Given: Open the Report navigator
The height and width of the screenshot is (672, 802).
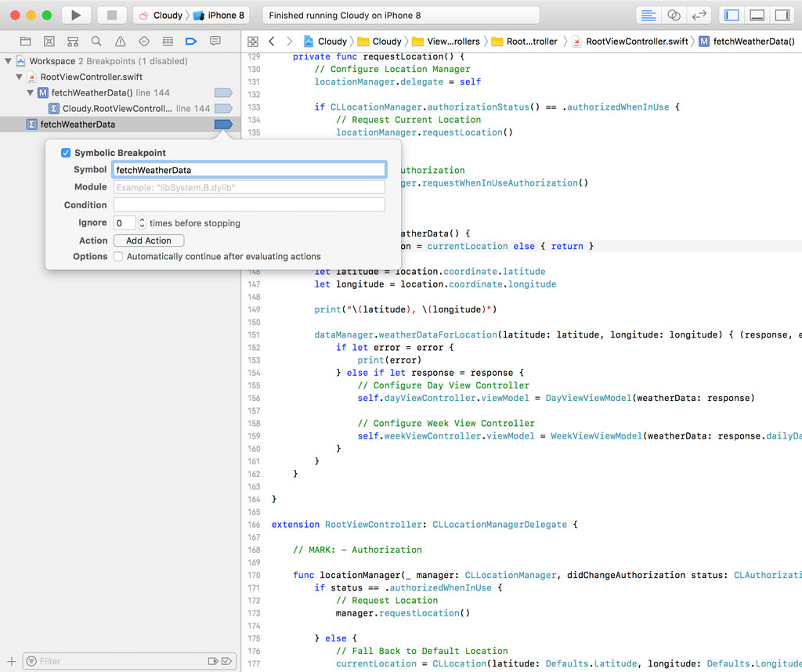Looking at the screenshot, I should click(215, 41).
